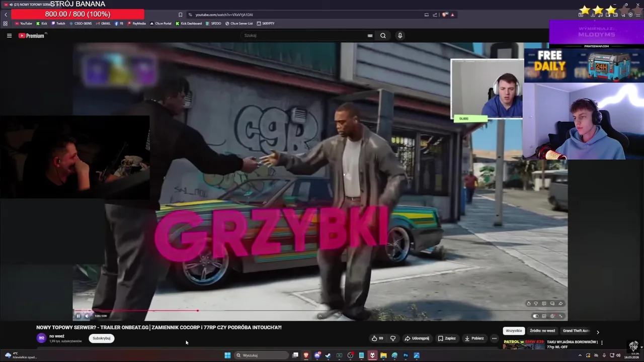Image resolution: width=644 pixels, height=362 pixels.
Task: Open the browser apps grid icon
Action: [x=6, y=24]
